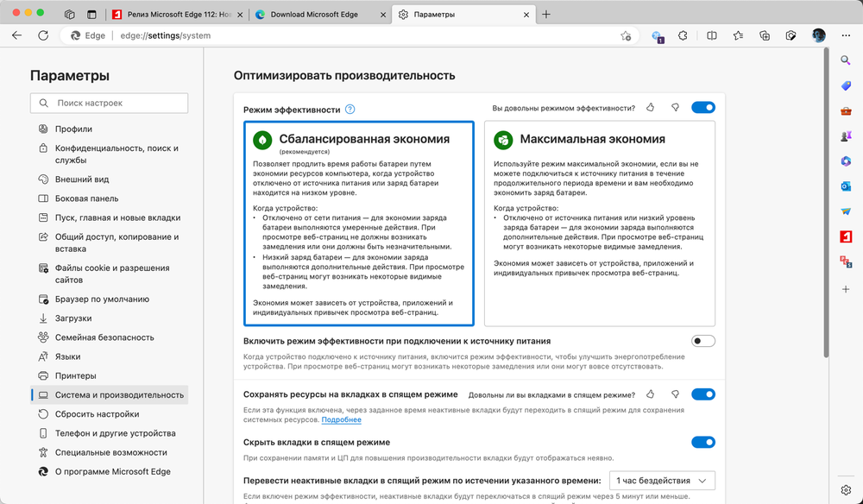This screenshot has height=504, width=863.
Task: Open Microsoft 365 icon in sidebar
Action: tap(846, 161)
